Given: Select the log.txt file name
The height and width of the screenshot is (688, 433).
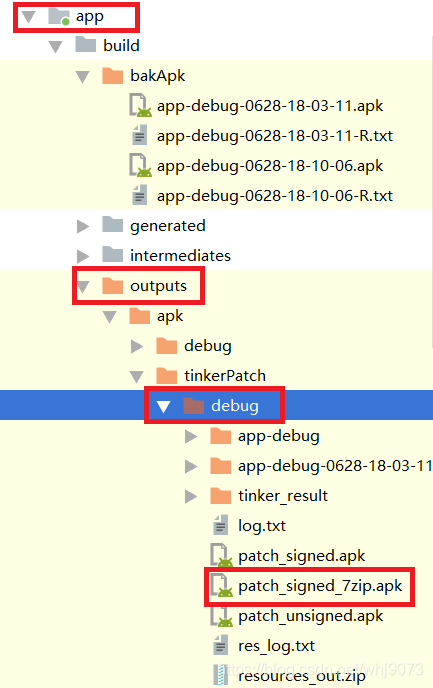Looking at the screenshot, I should coord(262,526).
